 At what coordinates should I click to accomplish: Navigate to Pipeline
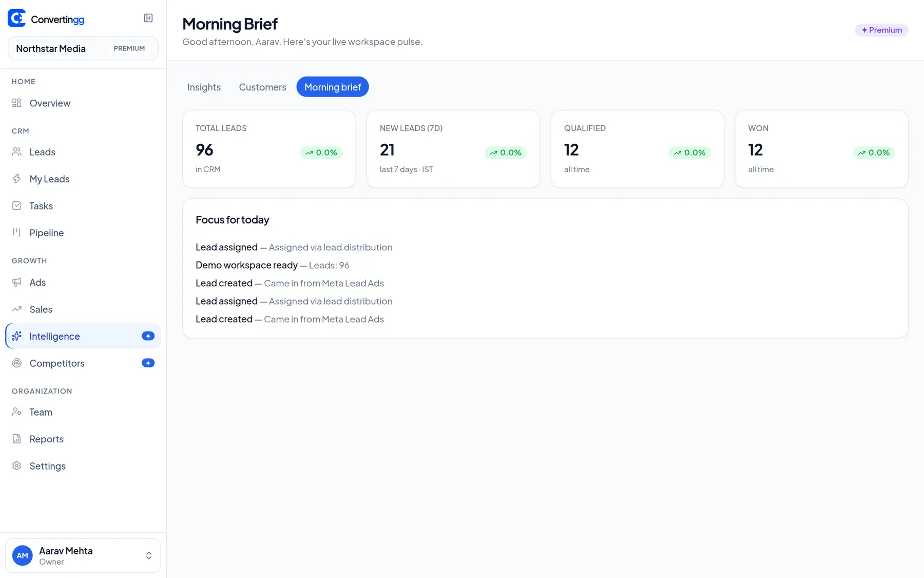click(83, 232)
